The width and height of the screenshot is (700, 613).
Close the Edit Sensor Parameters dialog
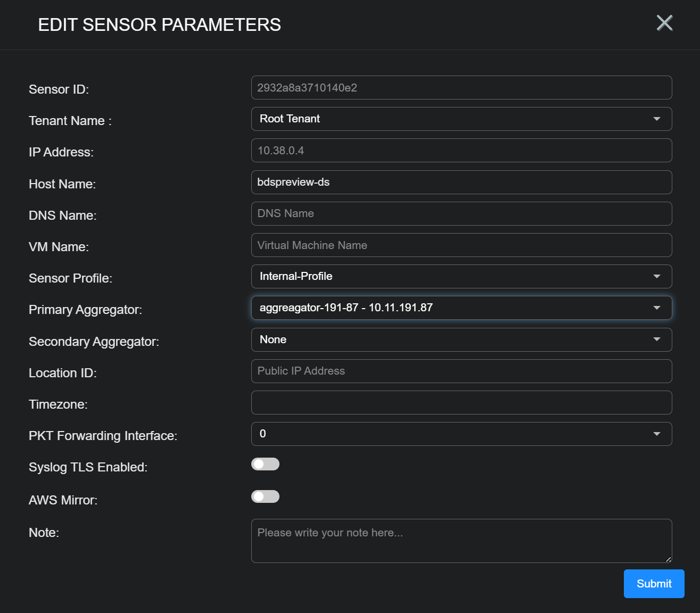(x=664, y=23)
